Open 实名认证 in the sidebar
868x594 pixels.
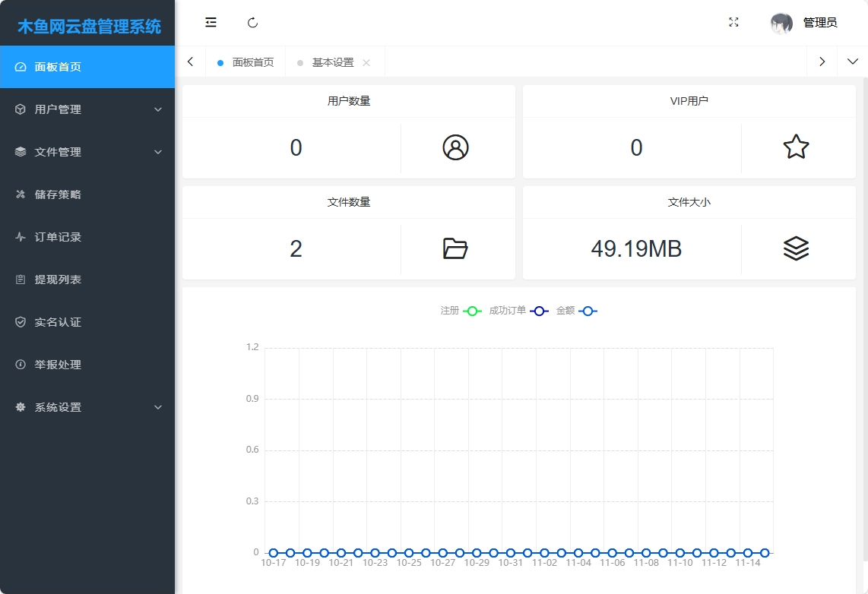point(87,322)
